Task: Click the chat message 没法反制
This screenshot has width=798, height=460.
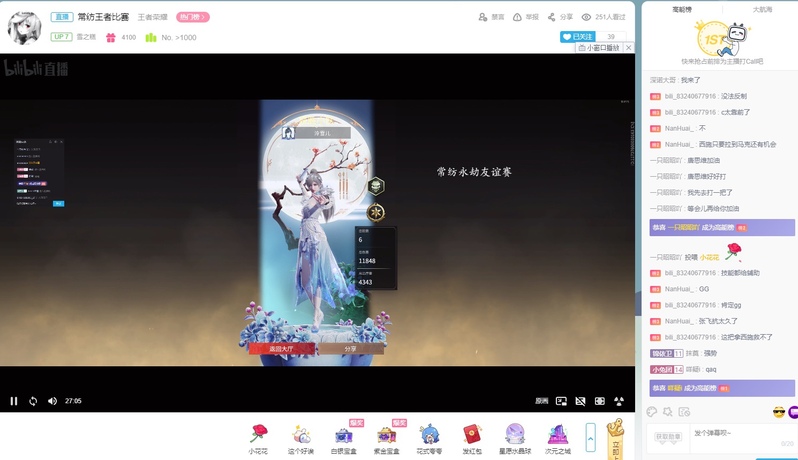Action: pyautogui.click(x=734, y=96)
